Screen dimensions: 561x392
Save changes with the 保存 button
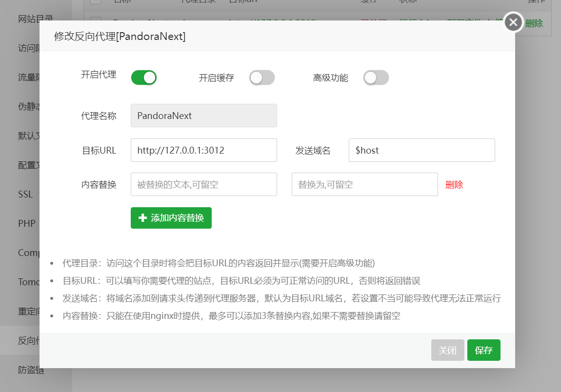[483, 350]
